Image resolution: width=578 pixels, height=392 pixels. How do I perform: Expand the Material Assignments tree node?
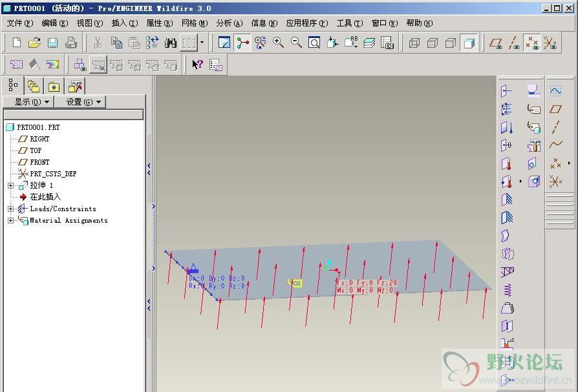11,220
